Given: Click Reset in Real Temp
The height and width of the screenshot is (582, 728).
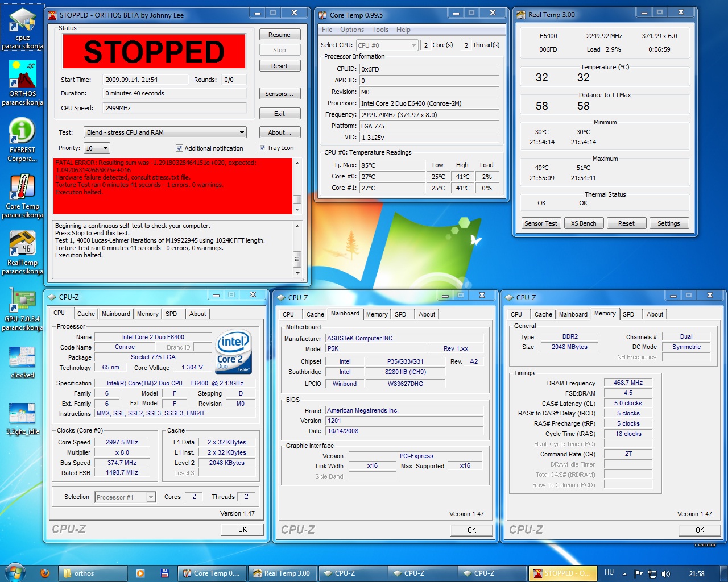Looking at the screenshot, I should pyautogui.click(x=626, y=223).
